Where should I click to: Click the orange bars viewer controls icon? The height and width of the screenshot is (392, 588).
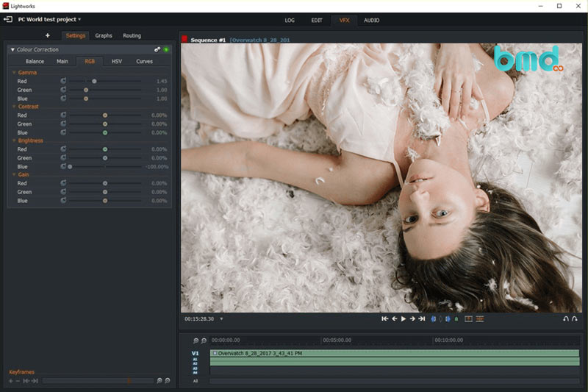tap(480, 319)
